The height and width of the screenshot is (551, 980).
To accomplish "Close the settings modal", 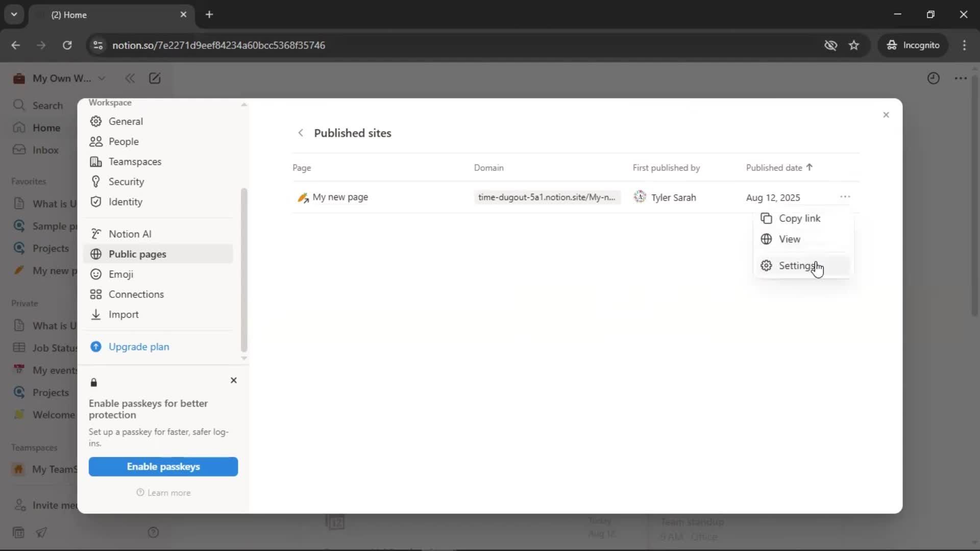I will 886,115.
